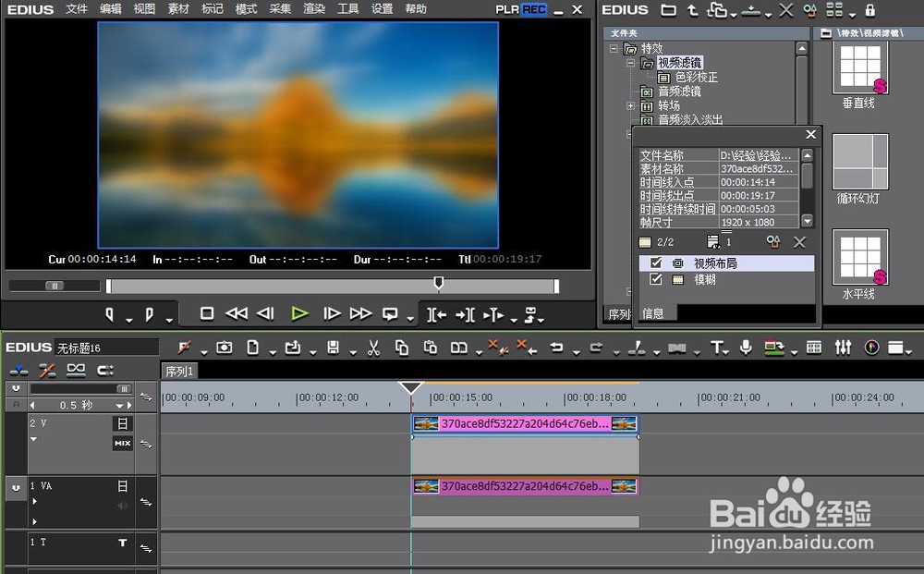Select the 信息 tab in the info panel
This screenshot has width=924, height=574.
click(653, 313)
